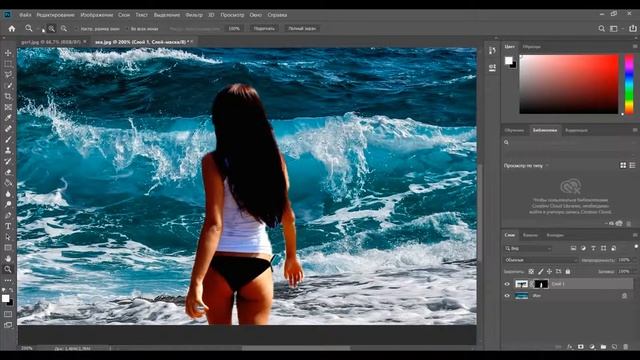Select the Pen tool
The height and width of the screenshot is (360, 640).
[x=8, y=215]
